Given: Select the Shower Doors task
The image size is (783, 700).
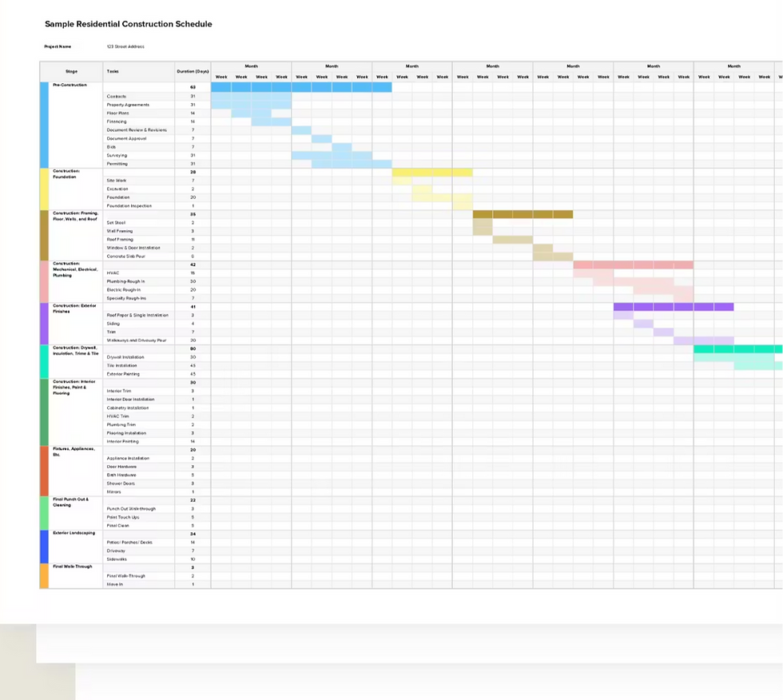Looking at the screenshot, I should click(121, 483).
